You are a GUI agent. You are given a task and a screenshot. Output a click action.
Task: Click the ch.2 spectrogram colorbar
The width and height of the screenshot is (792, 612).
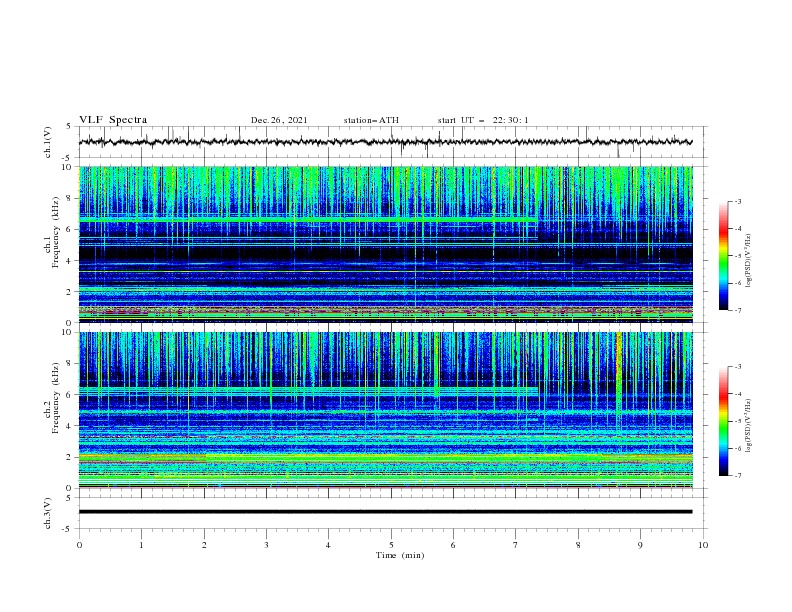723,421
